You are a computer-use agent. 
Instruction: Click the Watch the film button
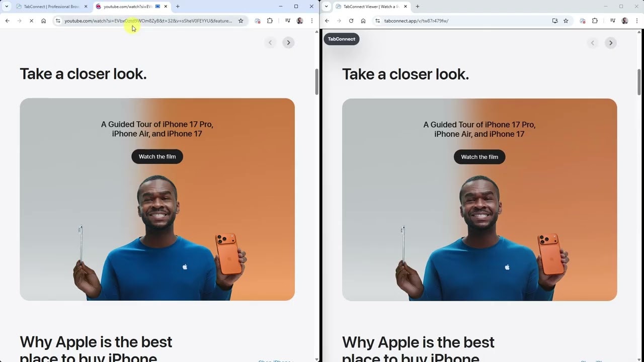(x=157, y=156)
